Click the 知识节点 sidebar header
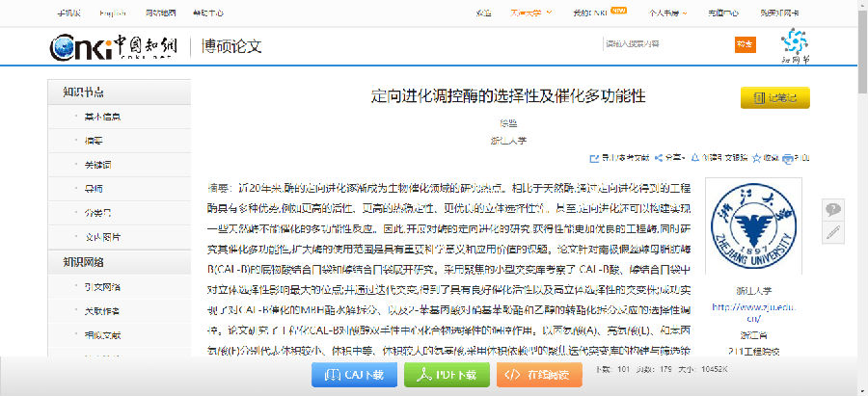 tap(120, 92)
